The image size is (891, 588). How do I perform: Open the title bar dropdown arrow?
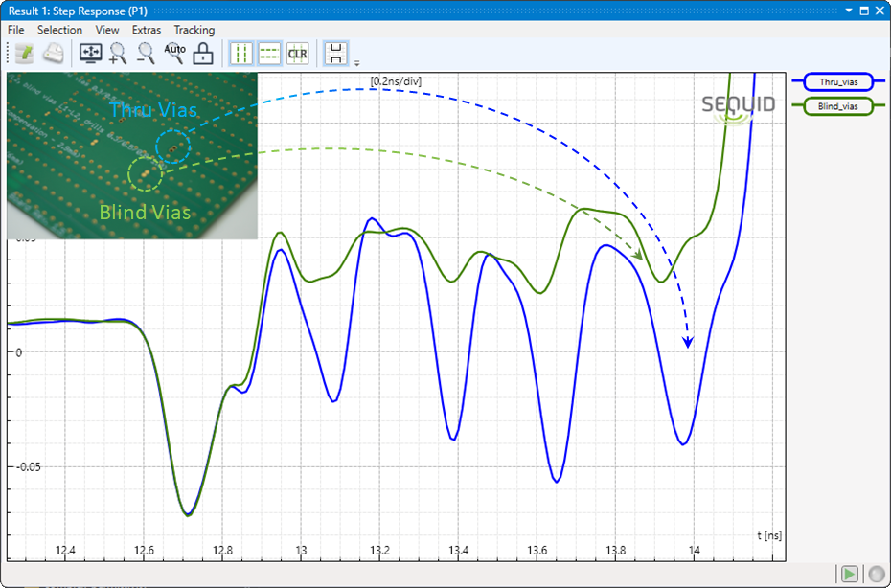848,11
